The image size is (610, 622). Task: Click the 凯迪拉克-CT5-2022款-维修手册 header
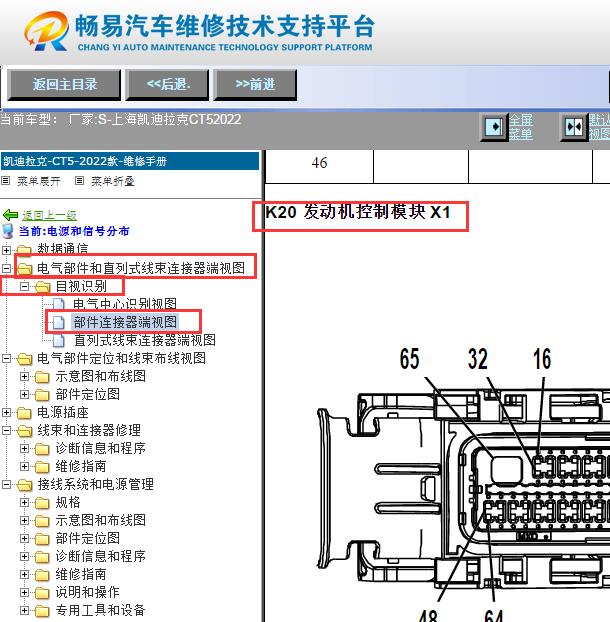130,161
